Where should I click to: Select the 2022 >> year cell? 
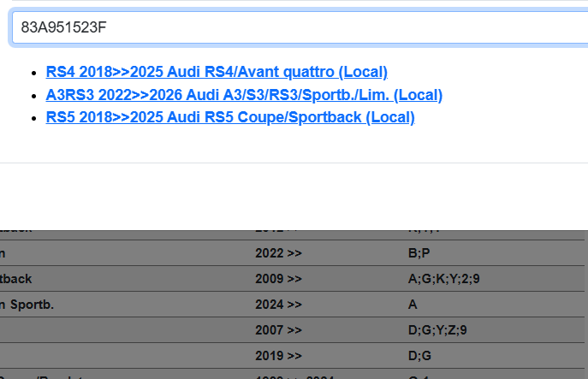(278, 254)
